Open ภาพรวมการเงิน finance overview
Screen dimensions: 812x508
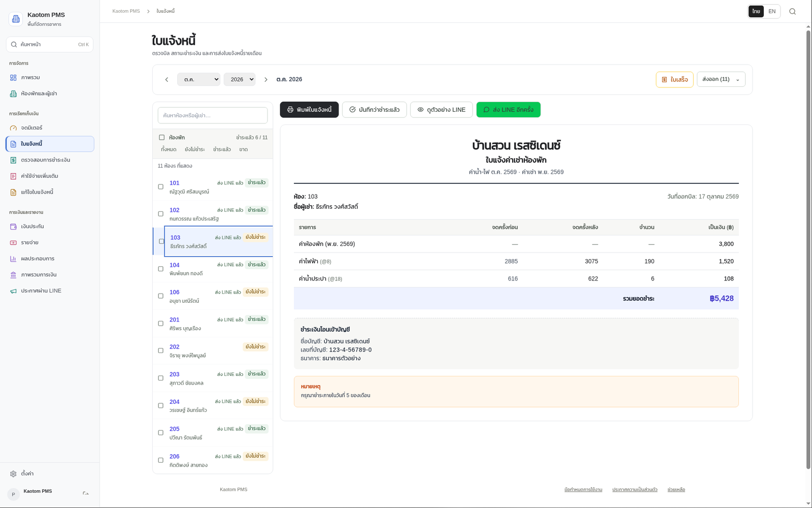click(50, 275)
